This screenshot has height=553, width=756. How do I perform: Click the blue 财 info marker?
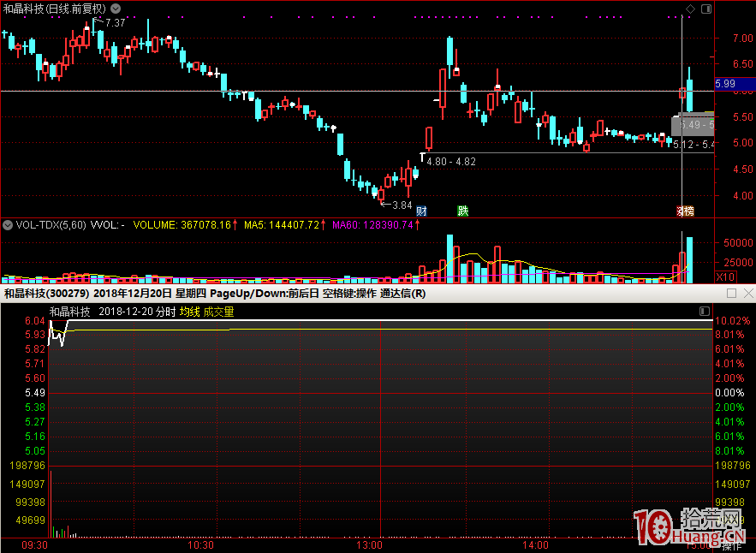pyautogui.click(x=421, y=211)
